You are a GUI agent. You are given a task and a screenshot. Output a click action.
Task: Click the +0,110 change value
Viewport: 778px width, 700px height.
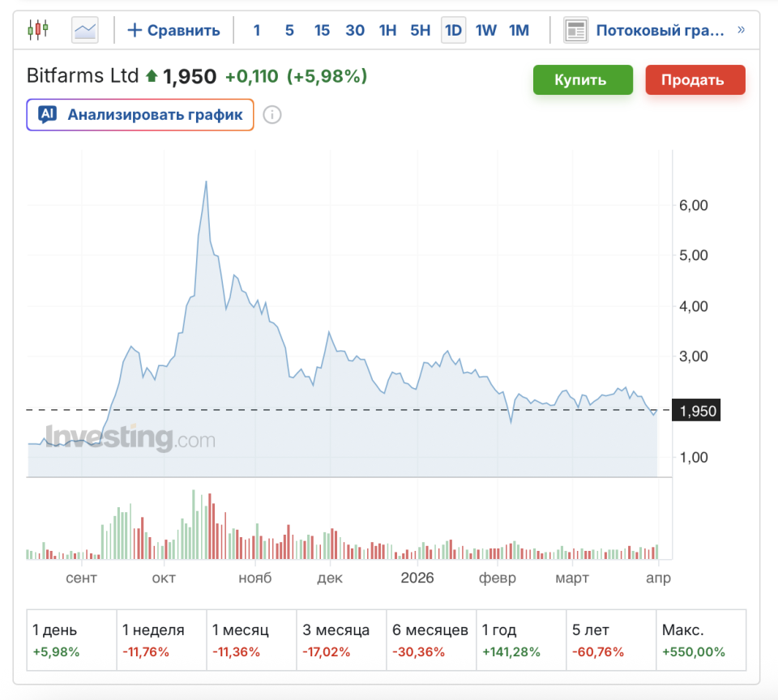(x=251, y=76)
